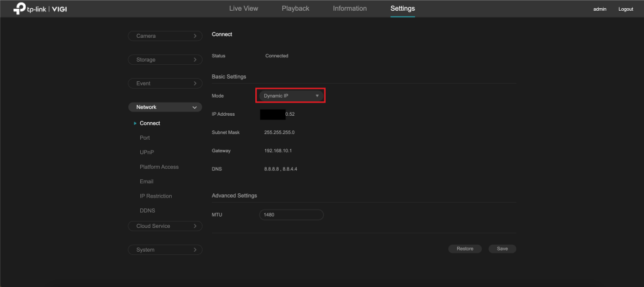This screenshot has width=644, height=287.
Task: Expand the Camera settings section
Action: [x=165, y=36]
